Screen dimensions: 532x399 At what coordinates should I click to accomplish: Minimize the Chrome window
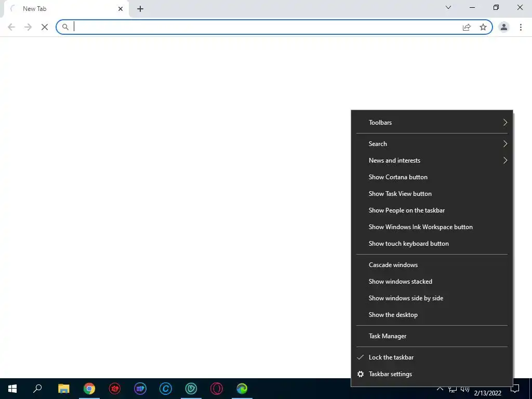[x=472, y=7]
